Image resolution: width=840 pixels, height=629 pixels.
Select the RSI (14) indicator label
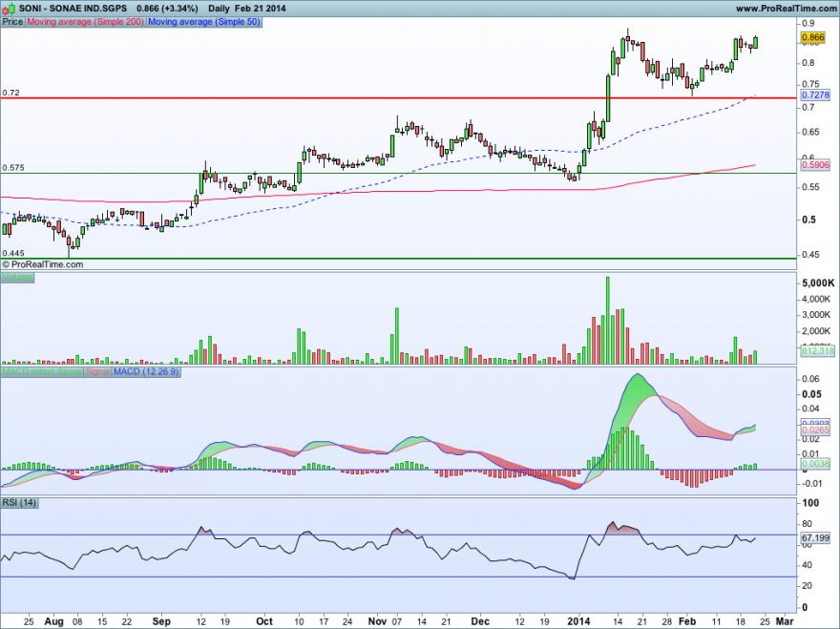point(21,503)
